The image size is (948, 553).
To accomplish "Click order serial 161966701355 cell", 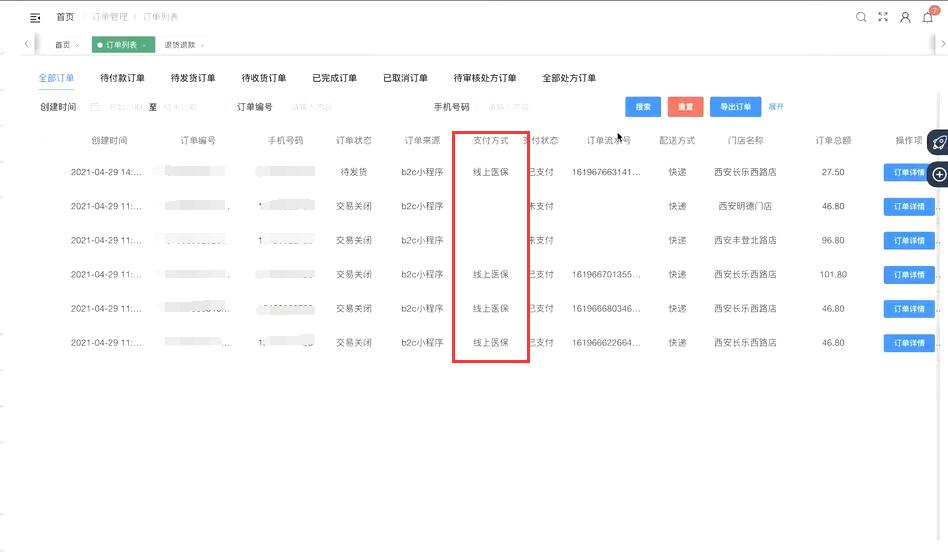I will tap(606, 274).
